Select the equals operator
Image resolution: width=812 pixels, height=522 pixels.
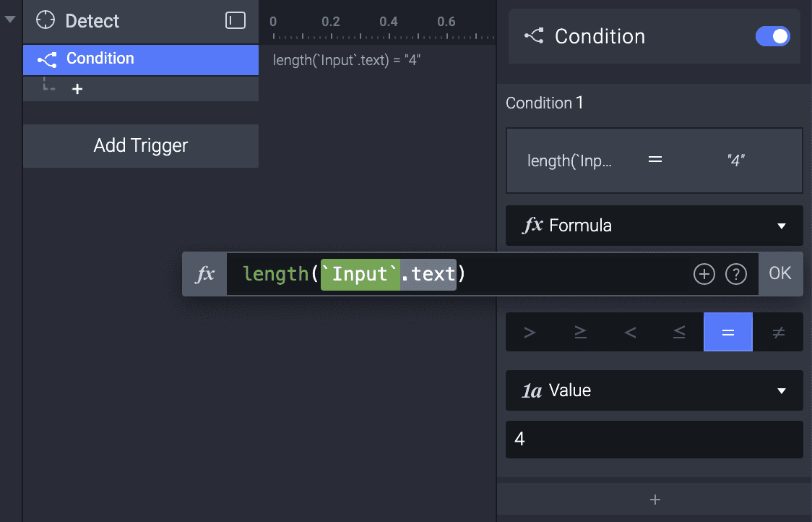(727, 332)
